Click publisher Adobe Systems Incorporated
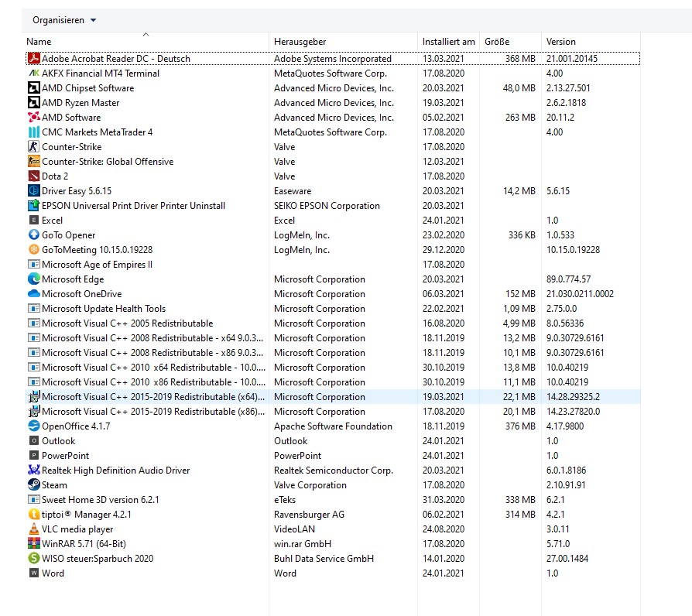 pos(332,59)
